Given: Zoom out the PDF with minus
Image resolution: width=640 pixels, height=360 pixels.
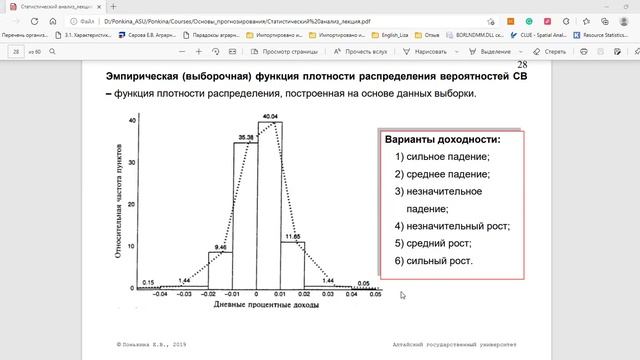Looking at the screenshot, I should click(x=182, y=51).
